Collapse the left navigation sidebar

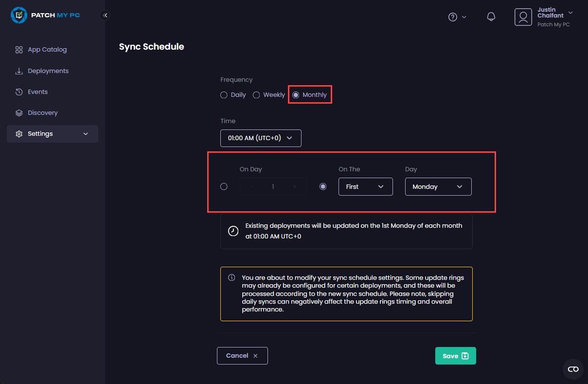click(105, 15)
